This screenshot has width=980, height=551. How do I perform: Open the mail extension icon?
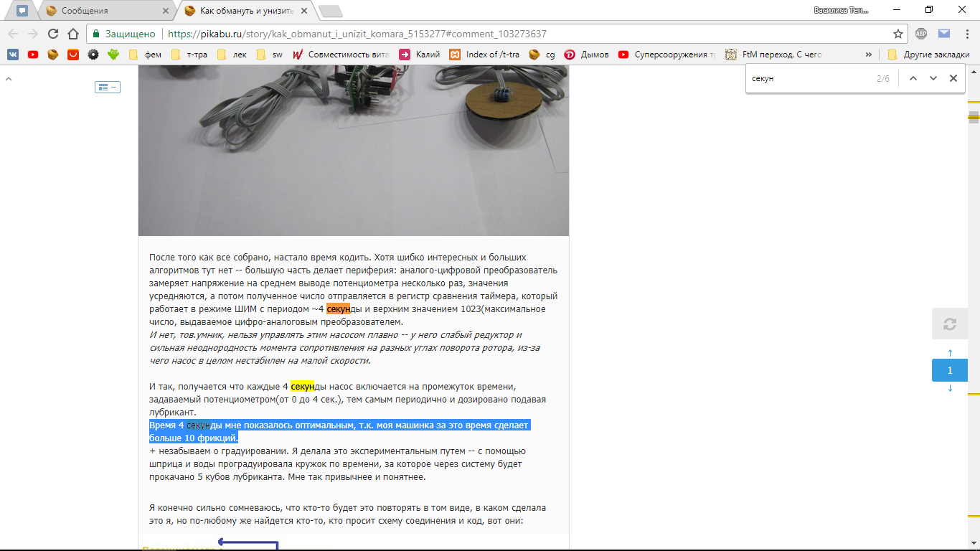944,34
